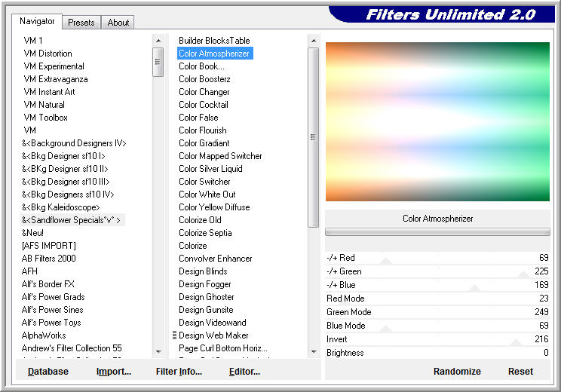
Task: Click the Reset button
Action: pos(520,371)
